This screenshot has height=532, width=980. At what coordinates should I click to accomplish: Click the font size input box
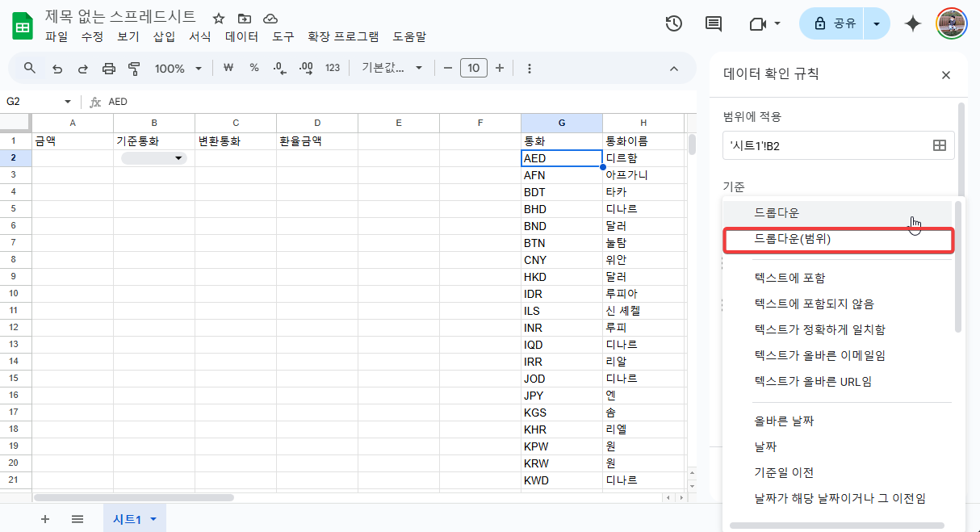click(474, 68)
